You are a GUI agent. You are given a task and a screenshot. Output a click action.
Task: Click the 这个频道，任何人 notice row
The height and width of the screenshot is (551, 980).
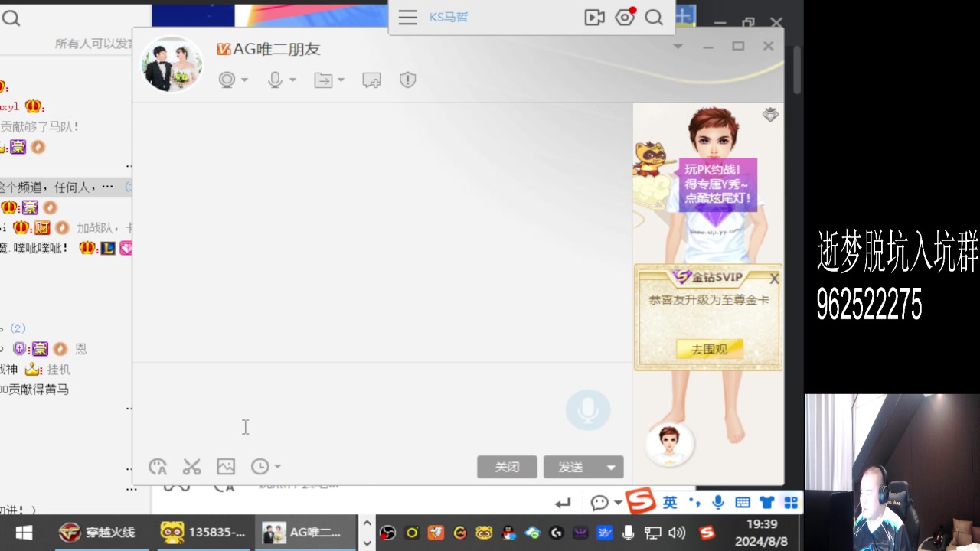66,187
